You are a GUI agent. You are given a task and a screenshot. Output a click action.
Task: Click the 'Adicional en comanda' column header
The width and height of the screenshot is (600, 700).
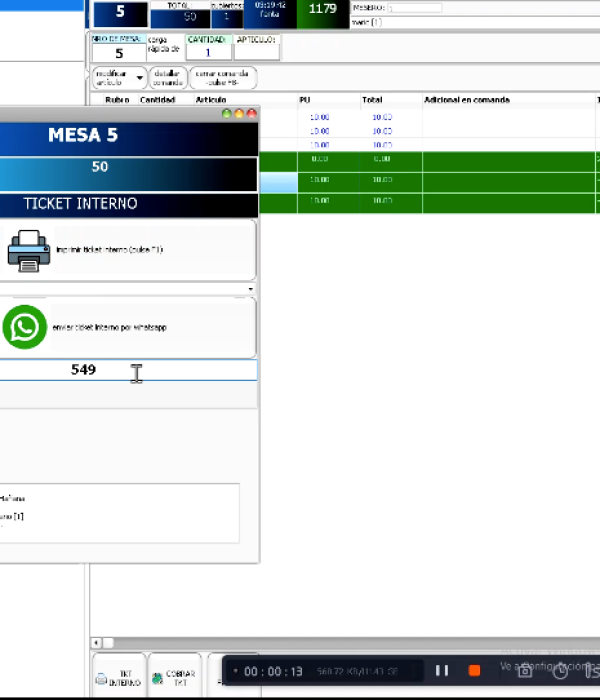pos(467,100)
